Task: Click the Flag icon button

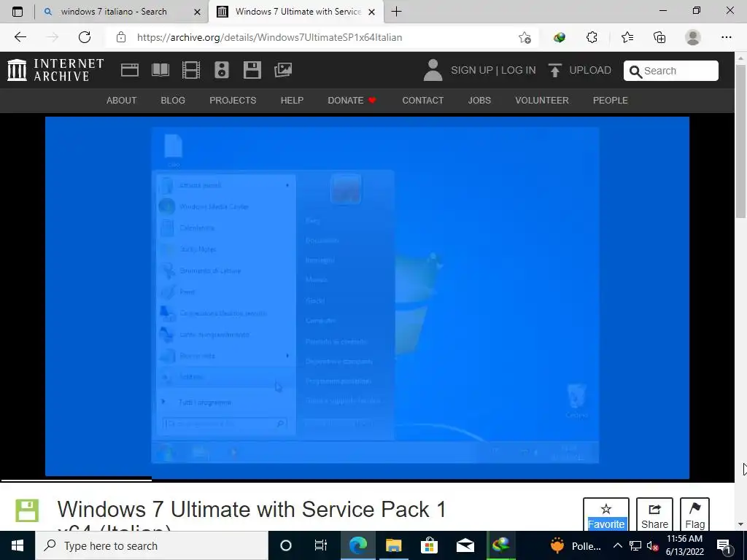Action: tap(694, 516)
